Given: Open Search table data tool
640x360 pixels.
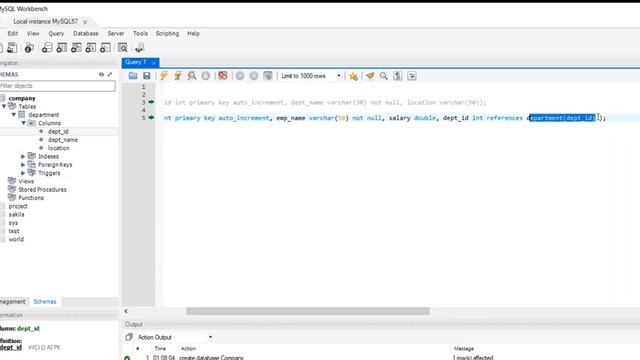Looking at the screenshot, I should click(122, 48).
